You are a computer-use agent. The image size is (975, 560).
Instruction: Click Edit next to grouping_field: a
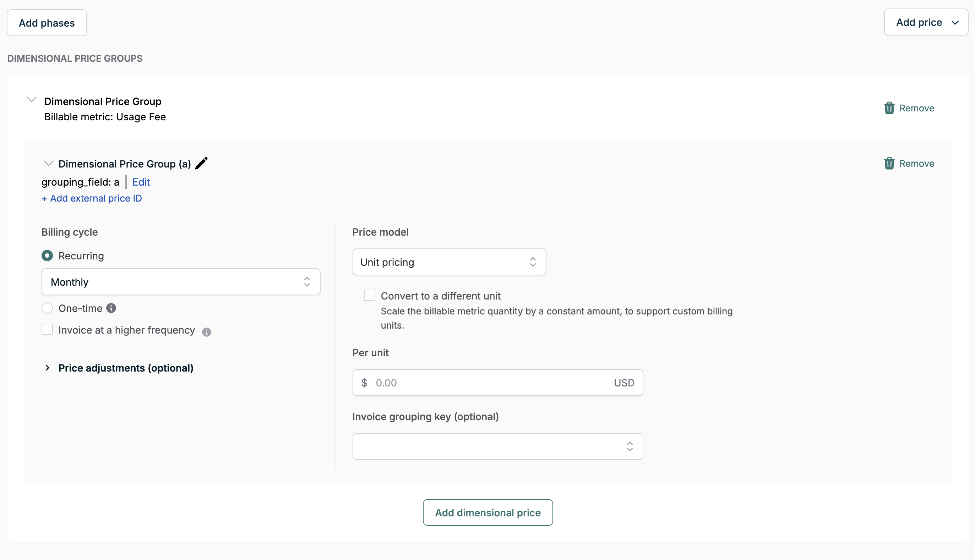click(141, 182)
